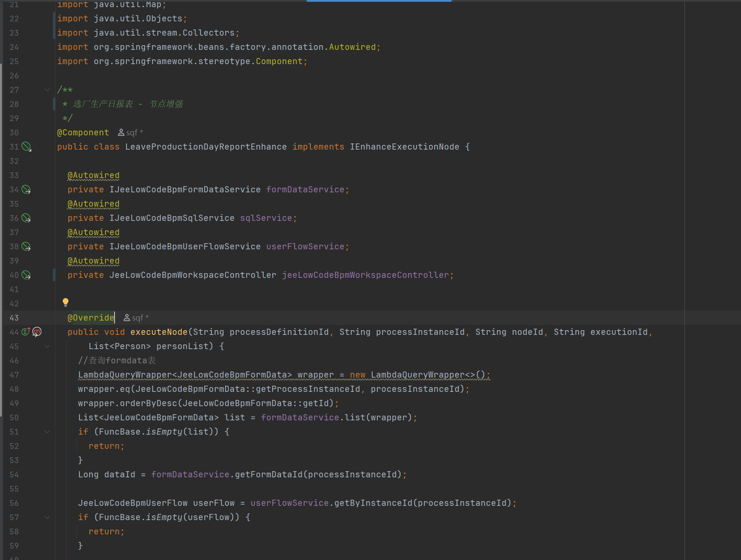The width and height of the screenshot is (741, 560).
Task: Click the getFormDataId method call
Action: click(269, 475)
